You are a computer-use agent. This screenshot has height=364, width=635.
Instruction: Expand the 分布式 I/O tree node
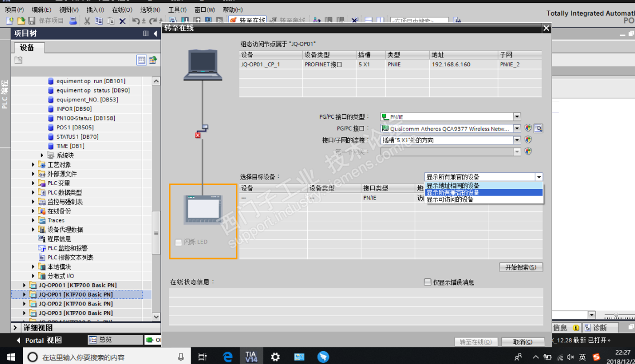tap(33, 276)
